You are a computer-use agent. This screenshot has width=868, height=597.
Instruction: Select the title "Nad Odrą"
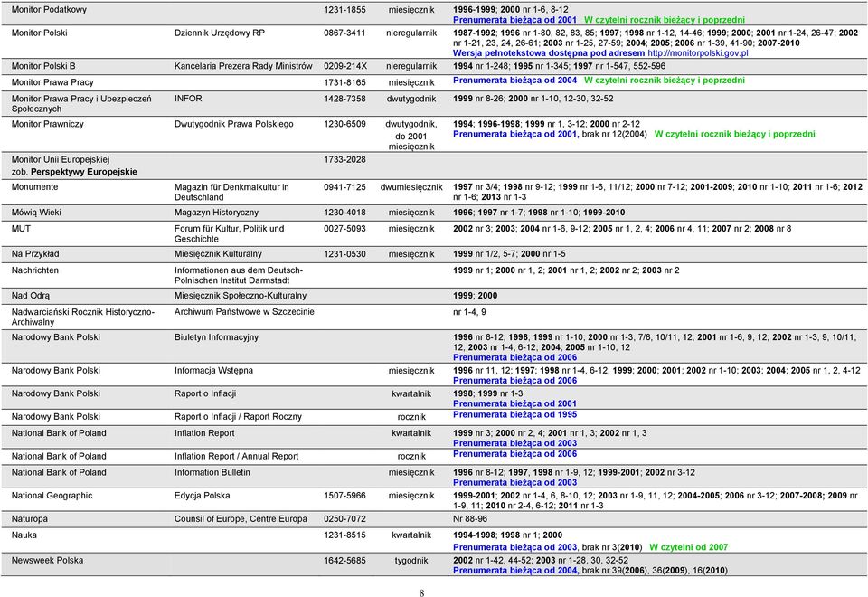pyautogui.click(x=31, y=296)
